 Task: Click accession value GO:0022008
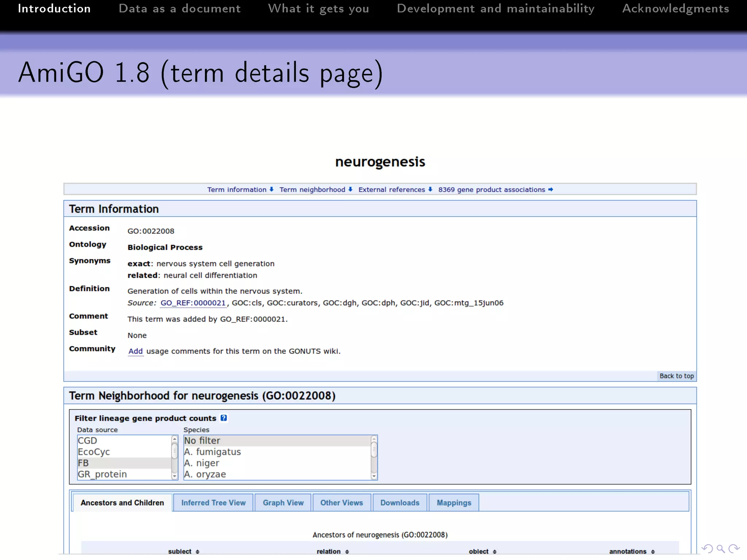tap(151, 231)
